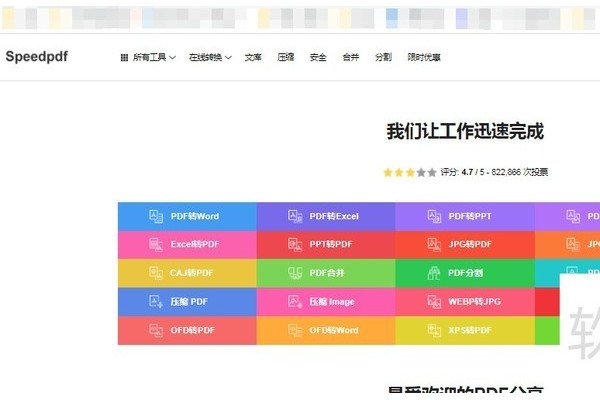The image size is (600, 400).
Task: Open the 安全 menu item
Action: [x=318, y=57]
